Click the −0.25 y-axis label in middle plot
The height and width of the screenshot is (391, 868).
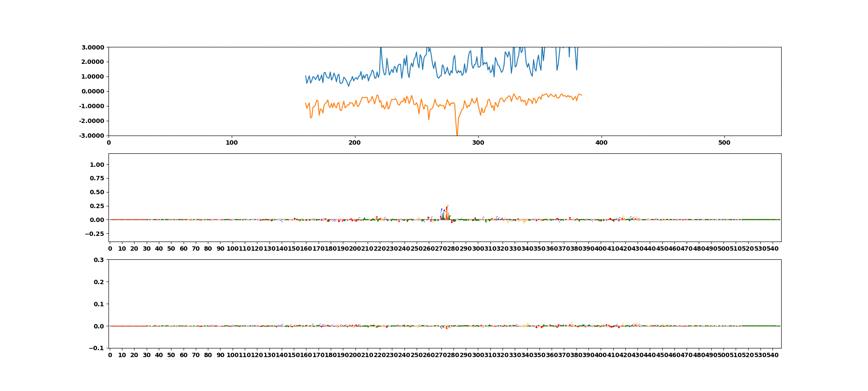click(x=95, y=234)
